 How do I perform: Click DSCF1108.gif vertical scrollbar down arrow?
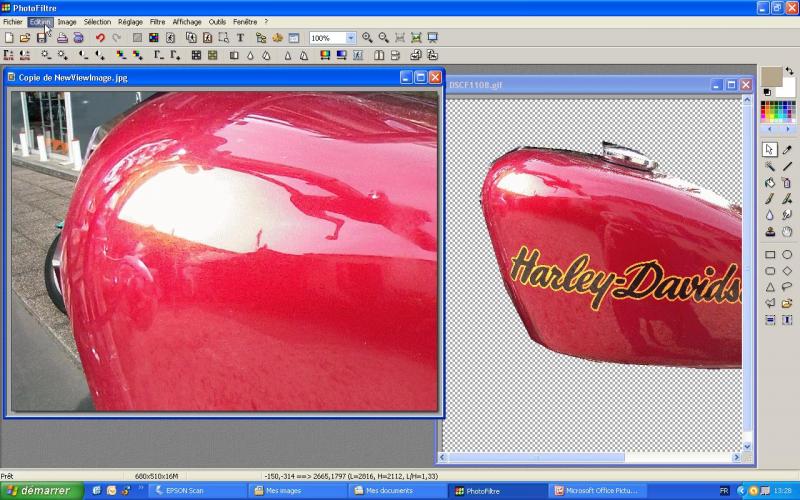747,447
